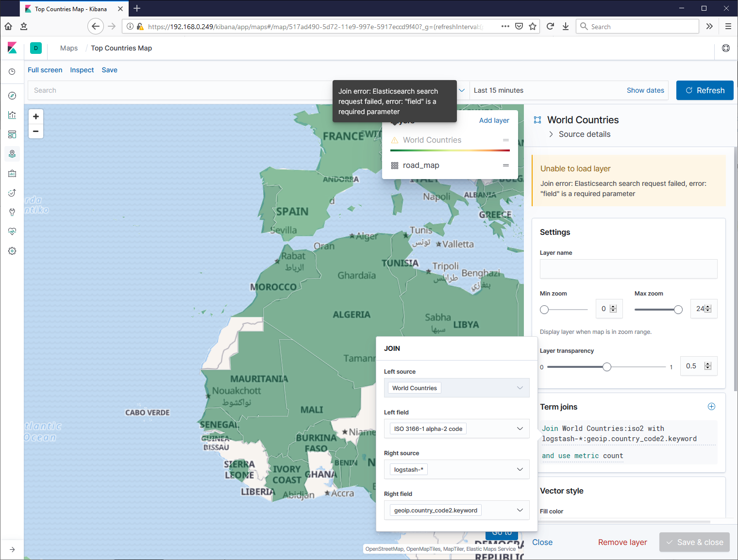The height and width of the screenshot is (560, 738).
Task: Click the Elastic Maps Service attribution link
Action: (491, 549)
